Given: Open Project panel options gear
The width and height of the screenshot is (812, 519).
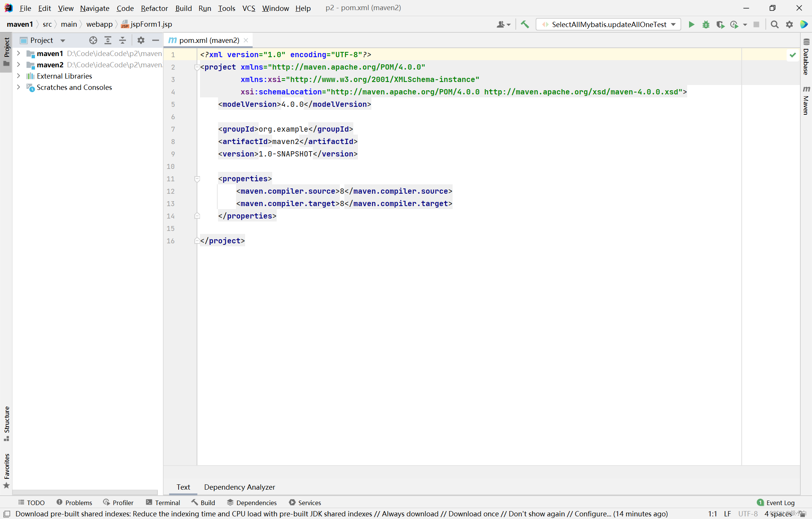Looking at the screenshot, I should tap(141, 40).
